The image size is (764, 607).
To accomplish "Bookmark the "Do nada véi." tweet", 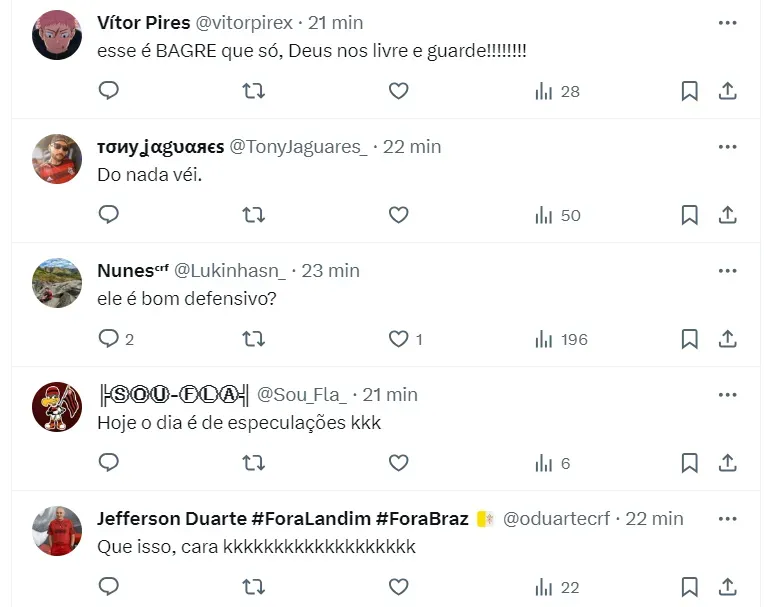I will click(689, 215).
